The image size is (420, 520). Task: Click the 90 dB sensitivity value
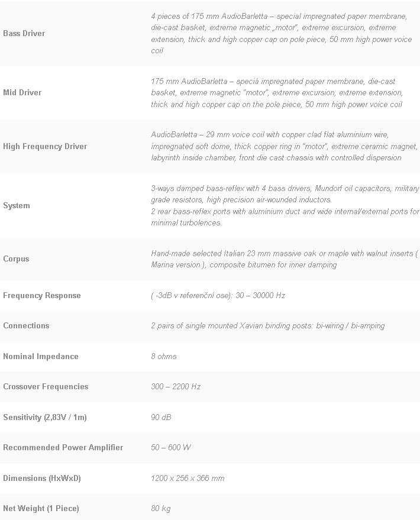(161, 418)
